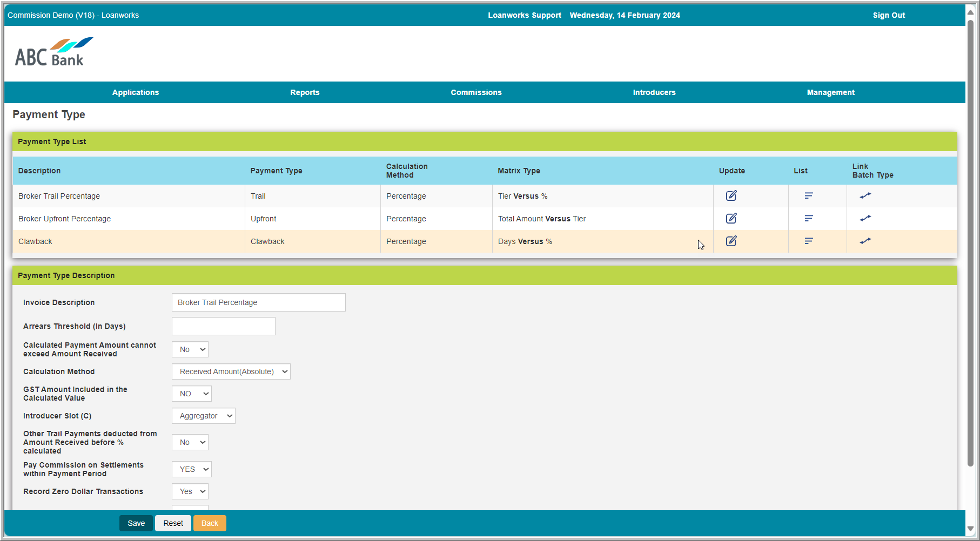This screenshot has height=541, width=980.
Task: Edit the Clawback payment type row
Action: [731, 241]
